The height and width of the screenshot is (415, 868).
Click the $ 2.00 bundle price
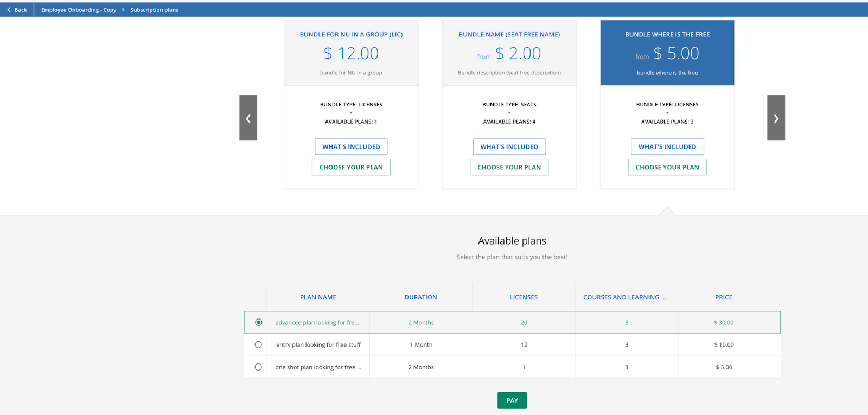518,53
